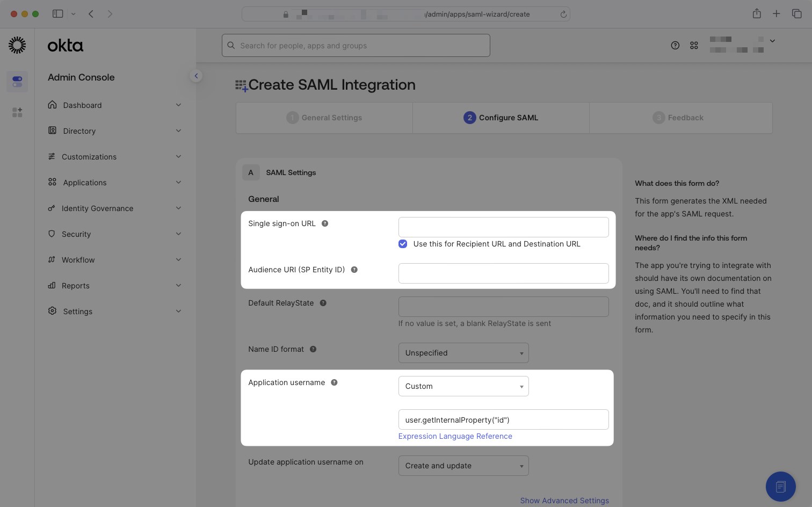Select the Feedback step tab

681,118
